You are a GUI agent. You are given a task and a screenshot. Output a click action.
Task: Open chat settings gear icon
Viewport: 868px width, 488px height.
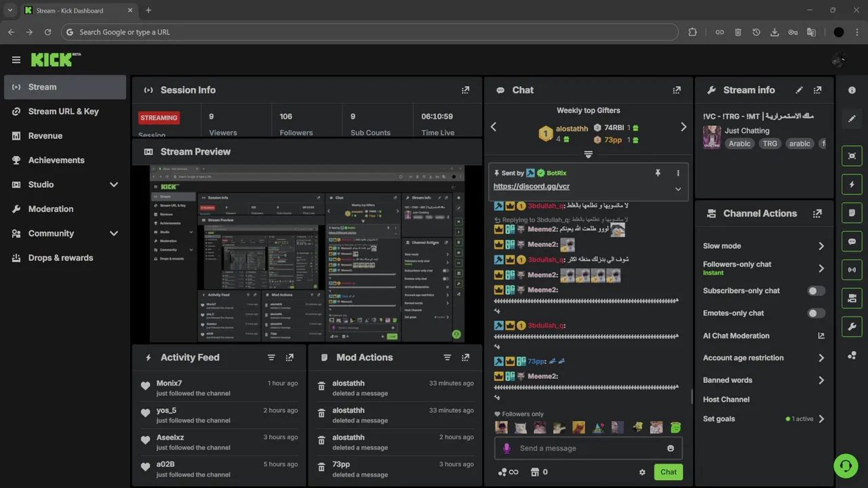(642, 472)
